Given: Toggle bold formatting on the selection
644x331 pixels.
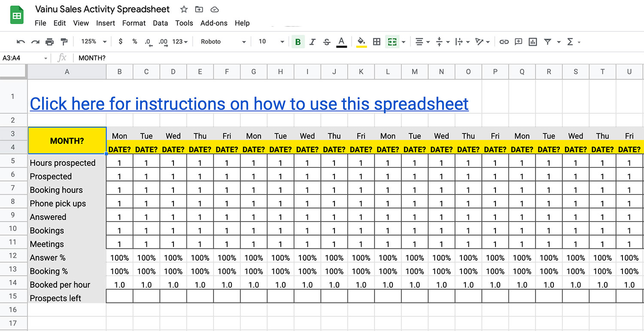Looking at the screenshot, I should pyautogui.click(x=298, y=41).
